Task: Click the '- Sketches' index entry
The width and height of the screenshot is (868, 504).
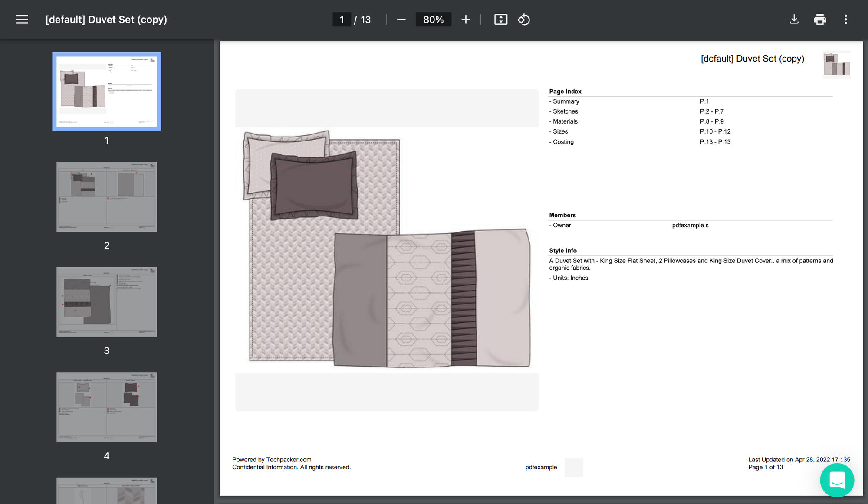Action: tap(564, 111)
